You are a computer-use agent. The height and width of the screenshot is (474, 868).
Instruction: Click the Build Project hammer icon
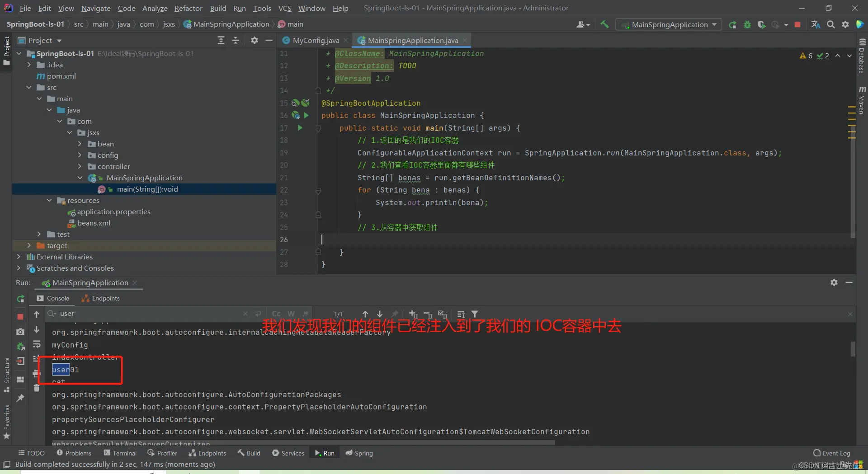(604, 24)
